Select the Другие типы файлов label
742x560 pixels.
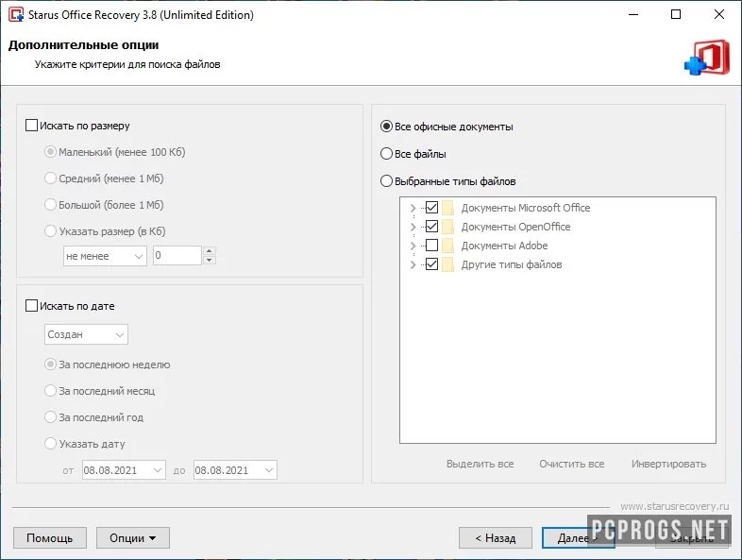click(x=512, y=264)
